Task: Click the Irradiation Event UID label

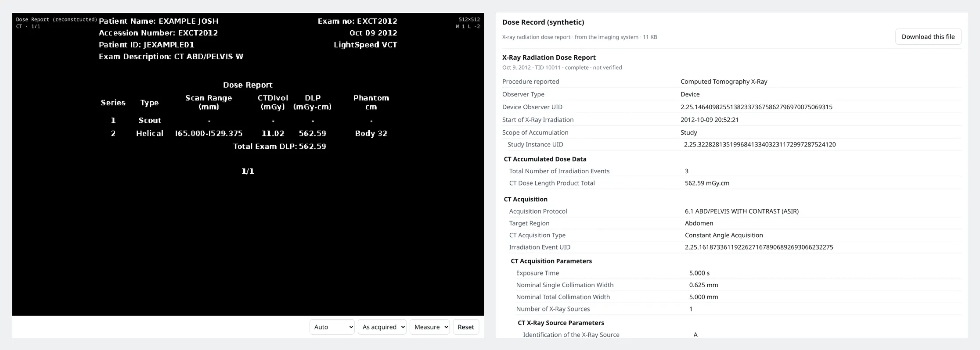Action: coord(540,247)
